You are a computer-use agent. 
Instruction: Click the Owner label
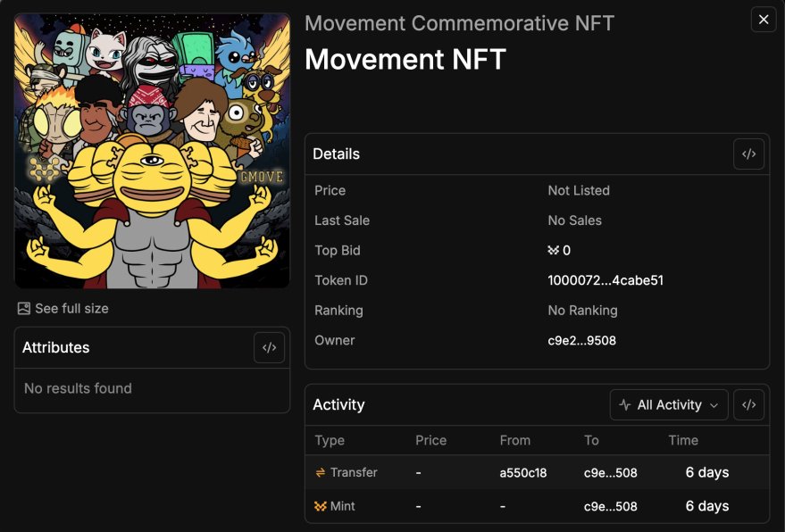click(x=334, y=341)
